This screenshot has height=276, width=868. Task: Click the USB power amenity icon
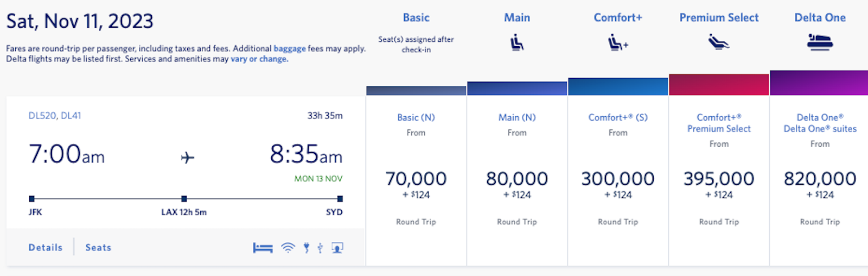(x=320, y=248)
